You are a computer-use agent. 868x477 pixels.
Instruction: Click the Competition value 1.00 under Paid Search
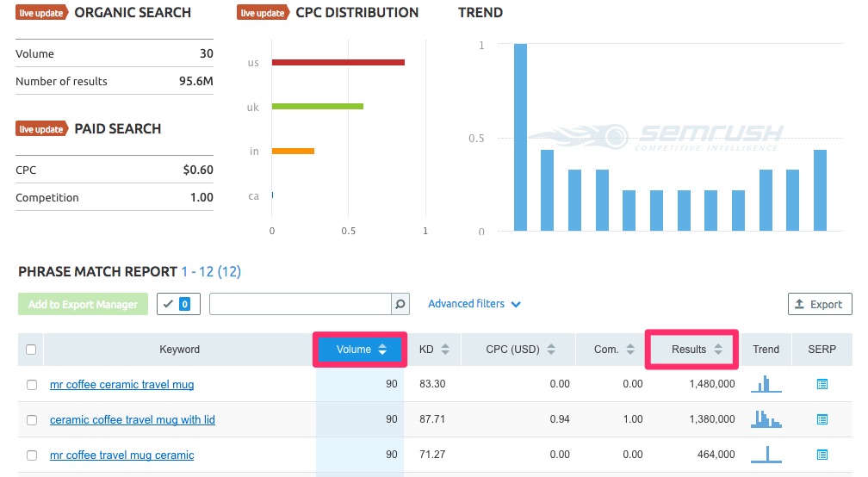point(201,197)
